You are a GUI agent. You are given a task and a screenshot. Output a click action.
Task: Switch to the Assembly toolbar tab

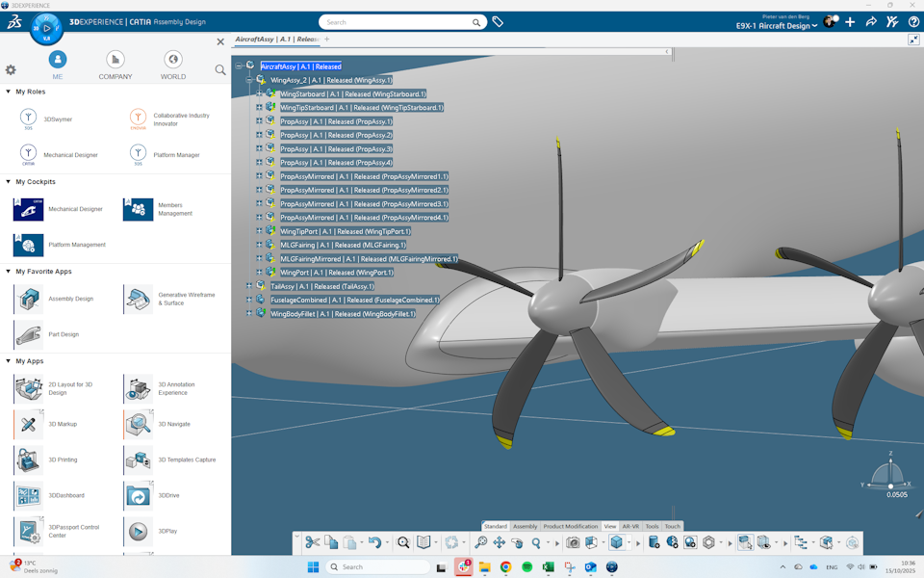[x=526, y=526]
